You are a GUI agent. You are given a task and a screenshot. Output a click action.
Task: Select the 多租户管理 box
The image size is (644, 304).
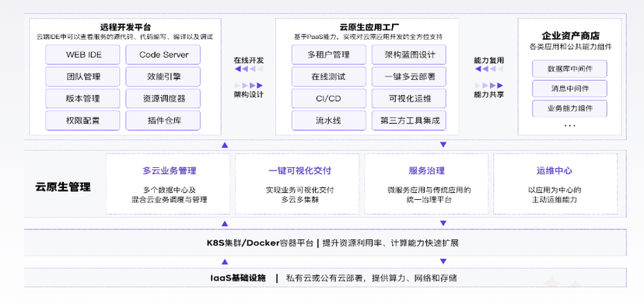coord(328,54)
